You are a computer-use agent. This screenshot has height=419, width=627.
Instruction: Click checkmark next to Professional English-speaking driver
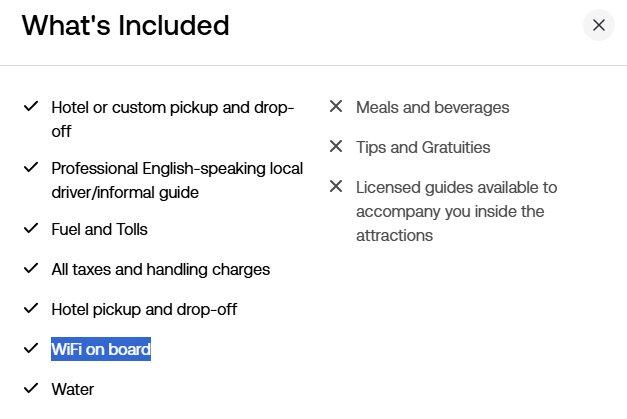tap(31, 168)
